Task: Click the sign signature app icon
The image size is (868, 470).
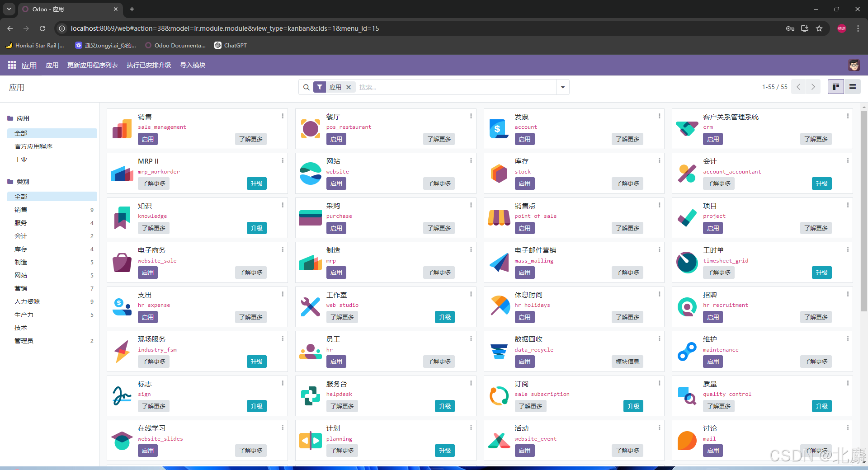Action: tap(122, 396)
